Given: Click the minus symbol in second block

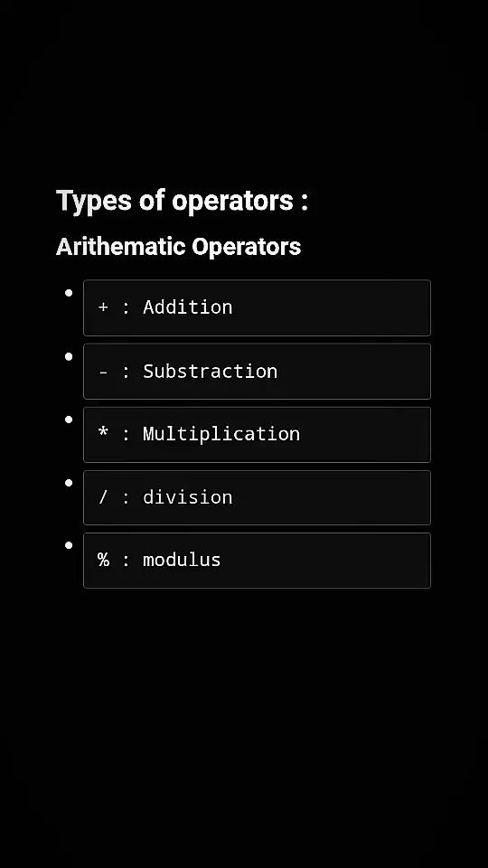Looking at the screenshot, I should pos(103,372).
